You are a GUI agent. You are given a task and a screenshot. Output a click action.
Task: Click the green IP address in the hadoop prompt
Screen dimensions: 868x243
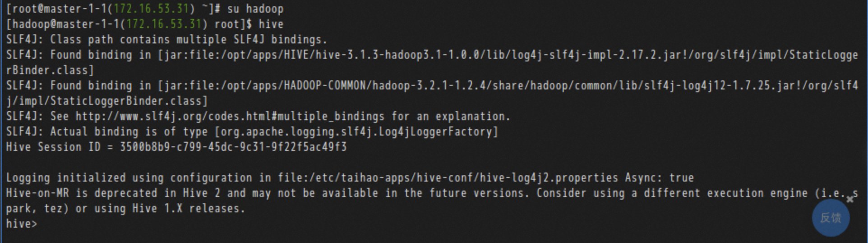point(163,24)
